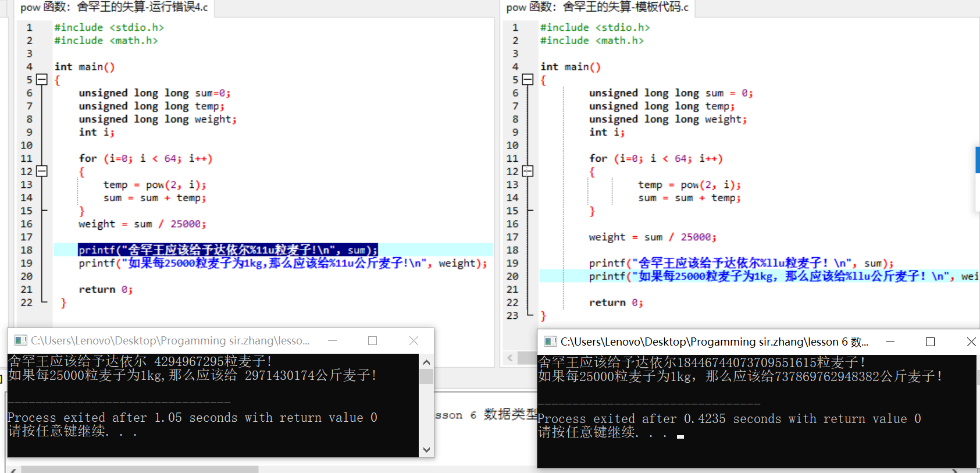The width and height of the screenshot is (980, 473).
Task: Switch to the 运行错误4.c file tab
Action: point(114,8)
